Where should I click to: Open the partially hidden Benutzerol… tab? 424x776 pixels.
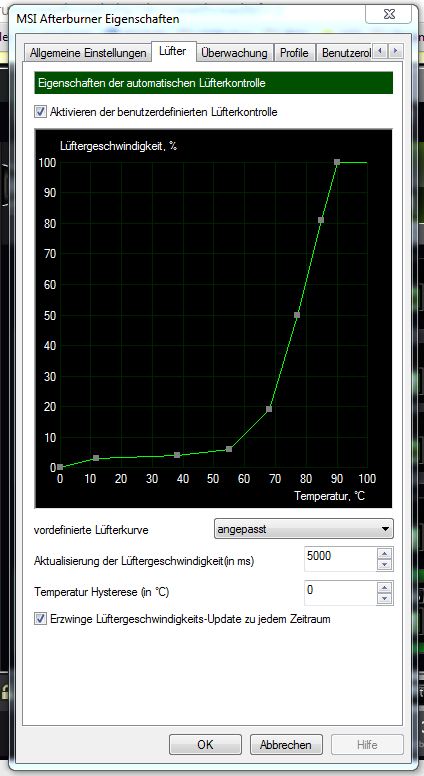tap(344, 52)
